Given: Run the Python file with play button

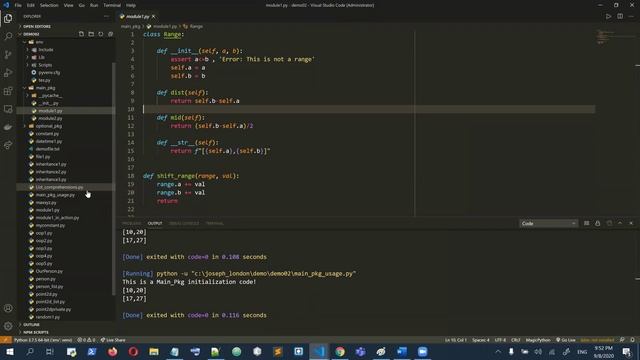Looking at the screenshot, I should tap(608, 16).
